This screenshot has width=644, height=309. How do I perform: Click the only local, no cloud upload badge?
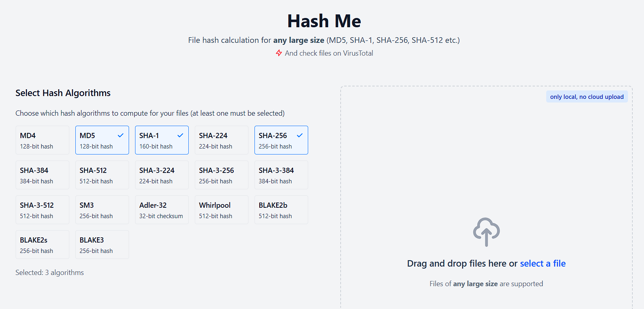[x=587, y=96]
